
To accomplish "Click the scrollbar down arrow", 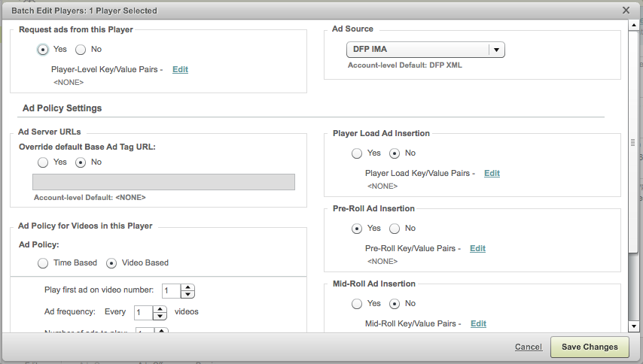I will (x=633, y=326).
